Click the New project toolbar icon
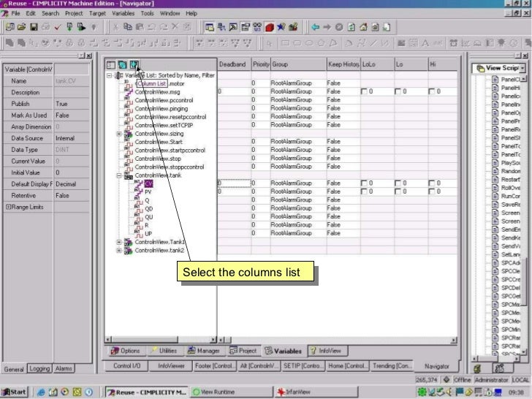This screenshot has height=399, width=532. point(9,27)
